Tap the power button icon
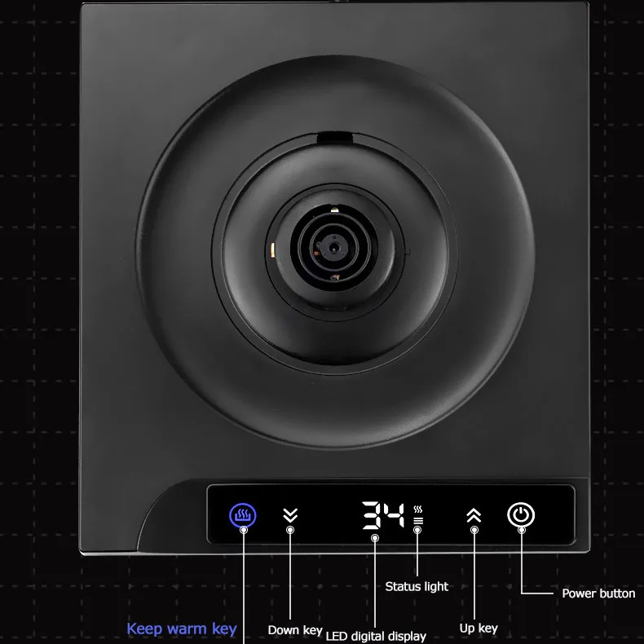The width and height of the screenshot is (644, 644). pos(521,514)
